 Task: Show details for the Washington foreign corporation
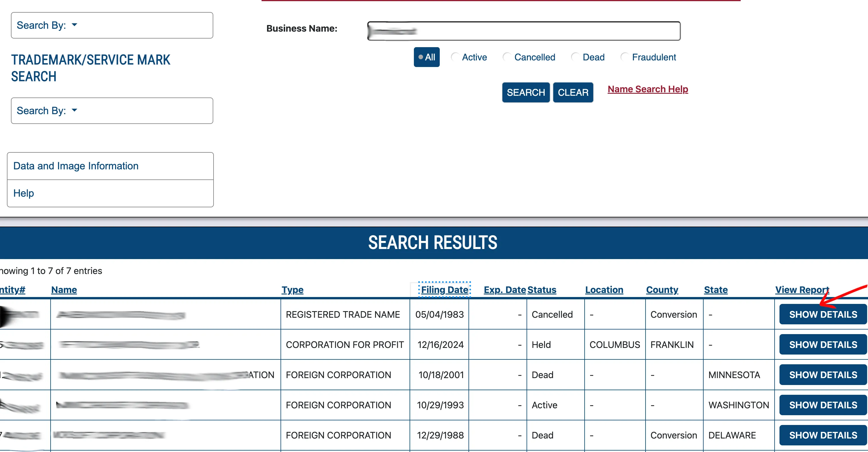(x=823, y=405)
